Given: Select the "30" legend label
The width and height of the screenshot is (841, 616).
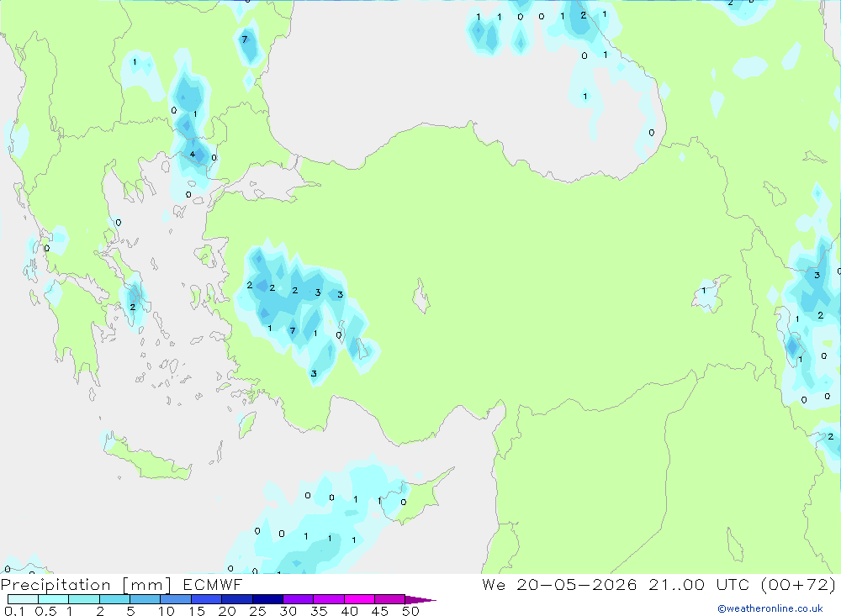Looking at the screenshot, I should [288, 611].
